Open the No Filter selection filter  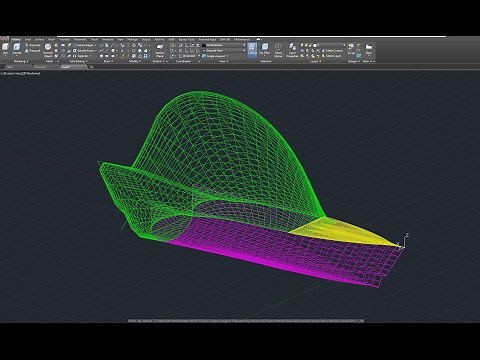click(x=265, y=49)
